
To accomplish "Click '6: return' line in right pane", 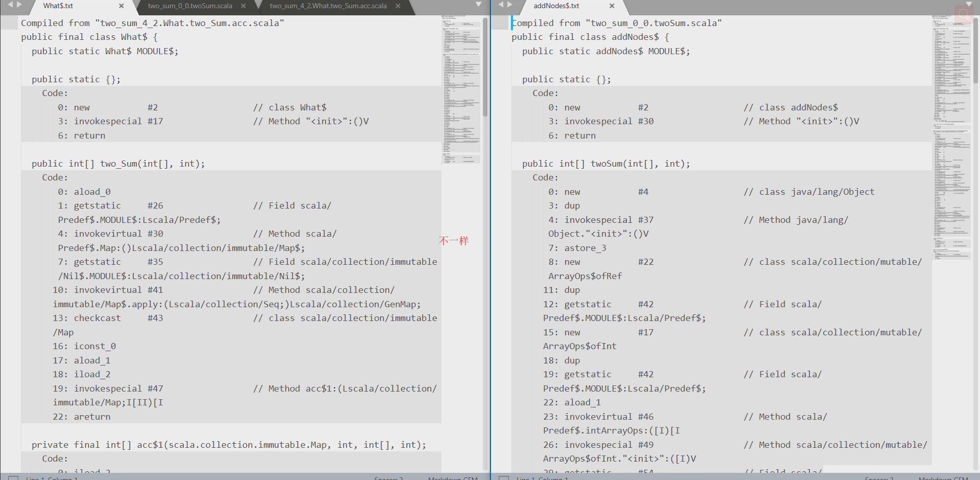I will [x=572, y=135].
